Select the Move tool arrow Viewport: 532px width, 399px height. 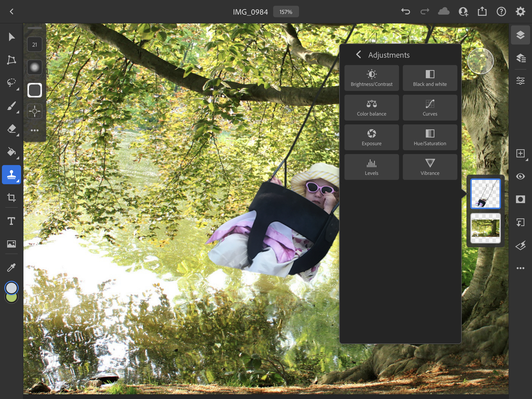pyautogui.click(x=11, y=37)
